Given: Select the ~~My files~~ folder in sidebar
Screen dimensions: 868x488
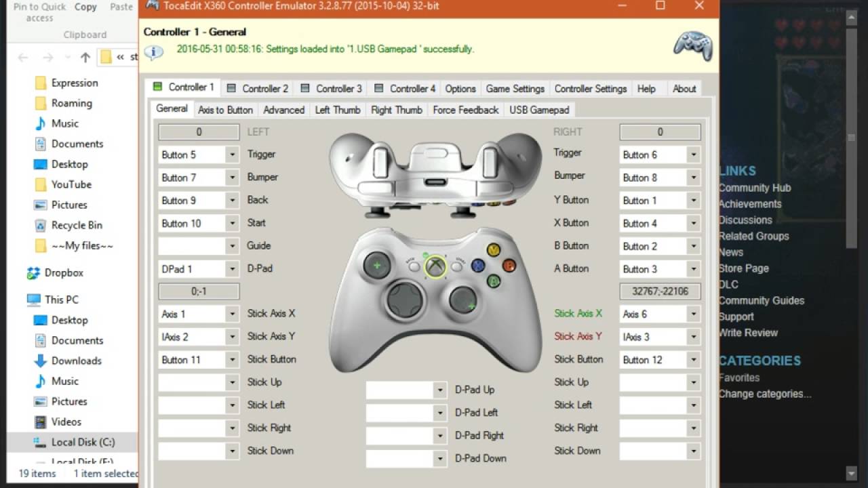Looking at the screenshot, I should [x=82, y=245].
